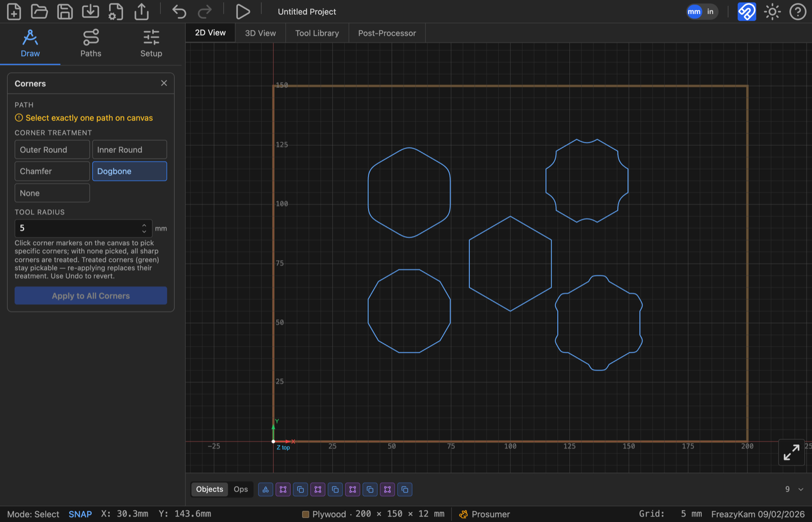Click Apply to All Corners
This screenshot has height=522, width=812.
[91, 296]
